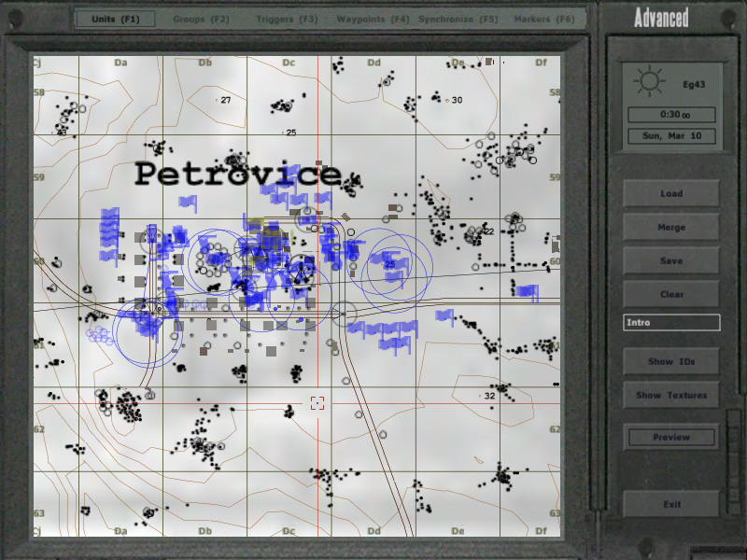Click the column of blue flags at the west edge of town
Screen dimensions: 747x560
tap(110, 235)
